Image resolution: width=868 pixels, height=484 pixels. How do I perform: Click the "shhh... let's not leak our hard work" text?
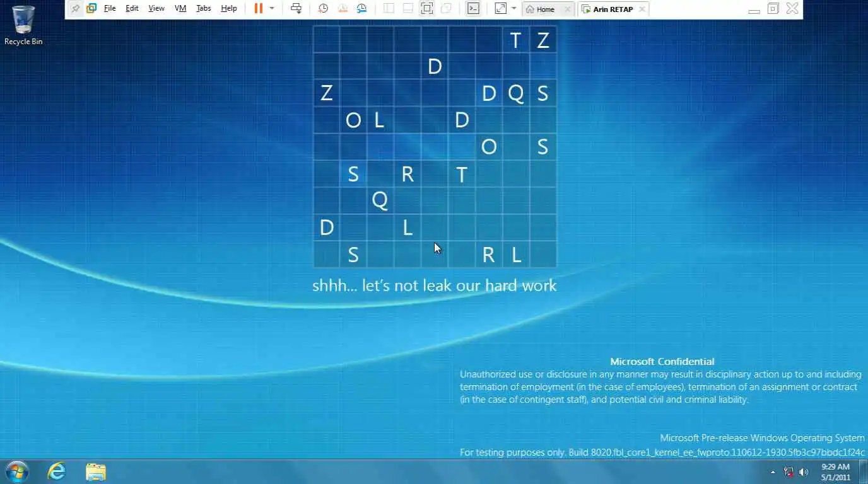(x=435, y=285)
